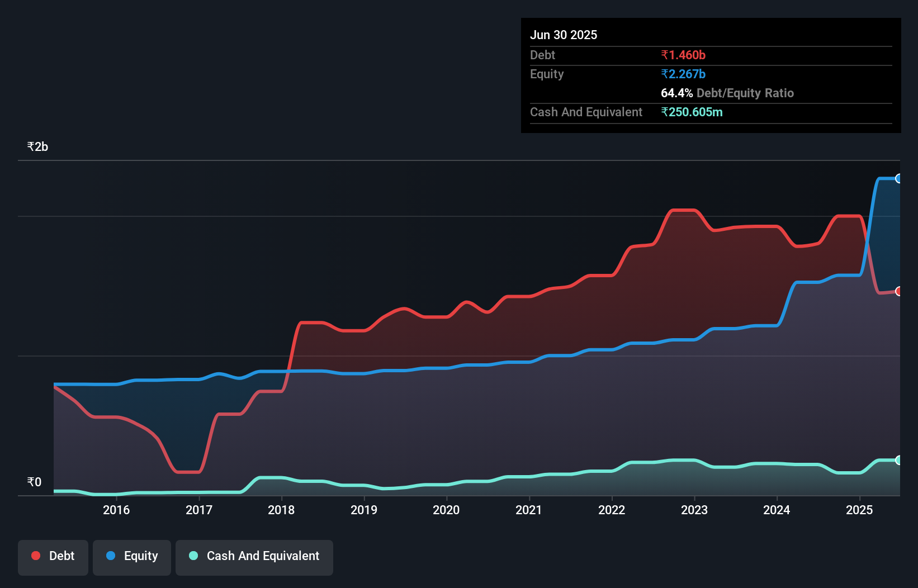Click the blue Equity legend dot
918x588 pixels.
(111, 556)
